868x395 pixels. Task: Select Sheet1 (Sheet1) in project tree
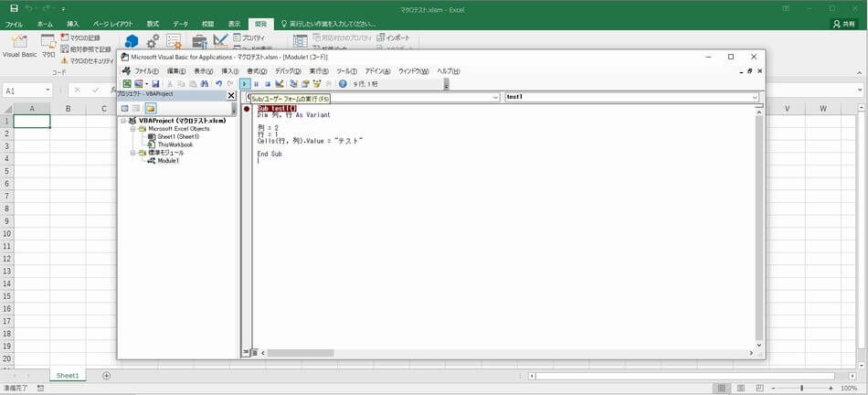click(177, 136)
